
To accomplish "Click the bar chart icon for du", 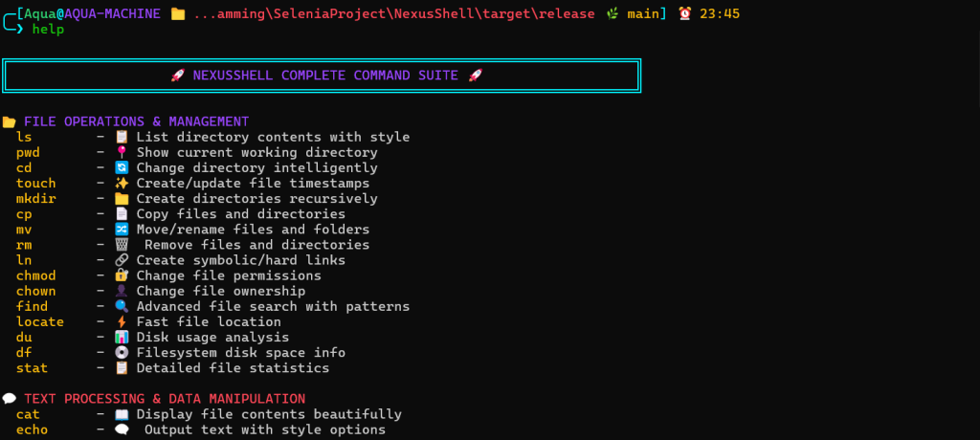I will click(x=122, y=337).
